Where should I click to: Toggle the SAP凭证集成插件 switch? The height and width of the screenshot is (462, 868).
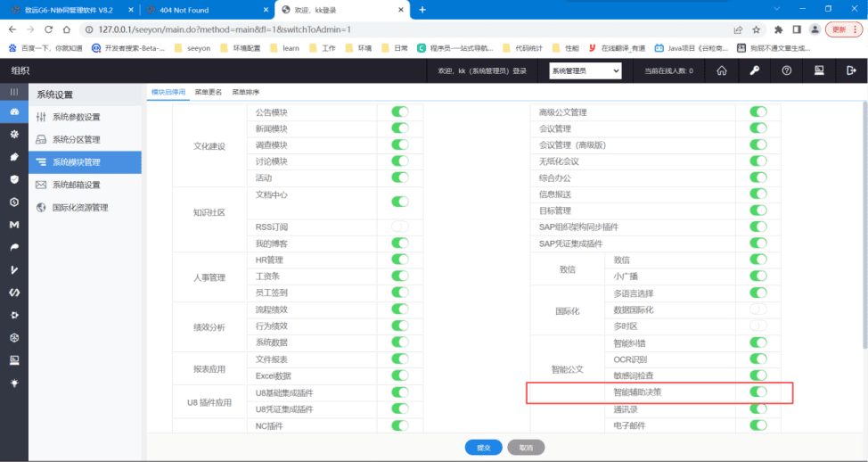tap(758, 243)
